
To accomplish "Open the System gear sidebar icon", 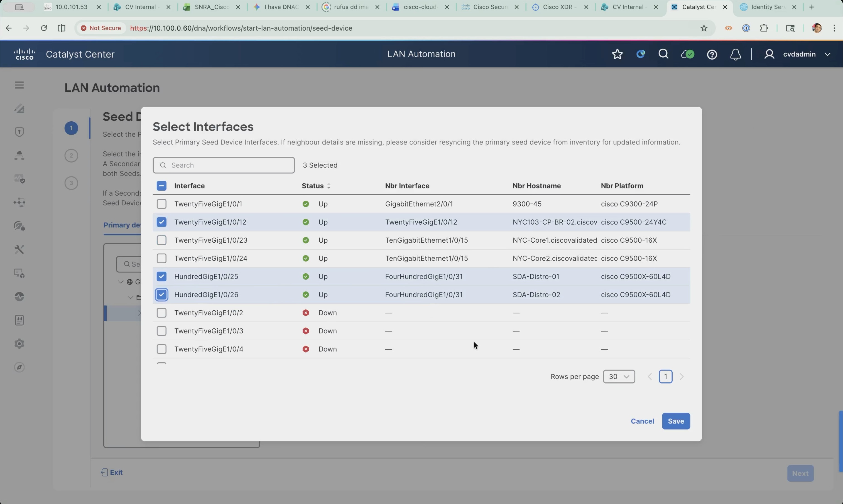I will pyautogui.click(x=19, y=344).
